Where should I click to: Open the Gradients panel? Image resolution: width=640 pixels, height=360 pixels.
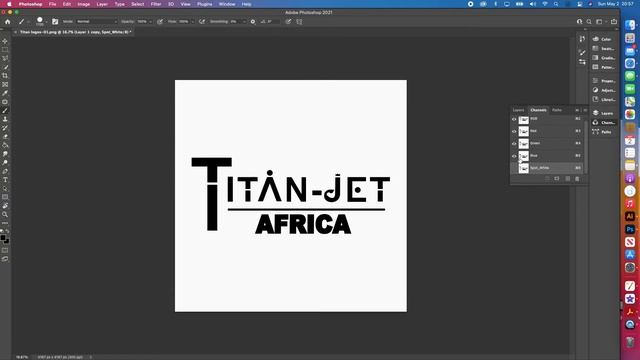click(x=603, y=58)
